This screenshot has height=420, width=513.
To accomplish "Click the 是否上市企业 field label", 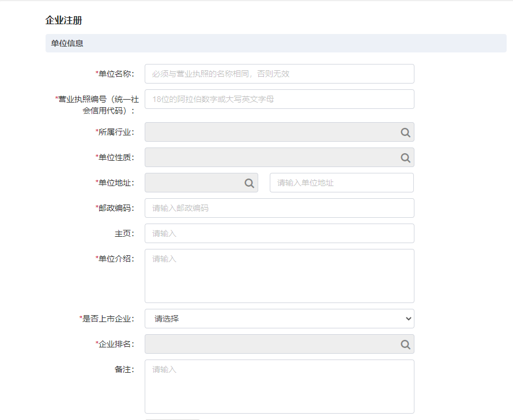I will click(x=107, y=319).
